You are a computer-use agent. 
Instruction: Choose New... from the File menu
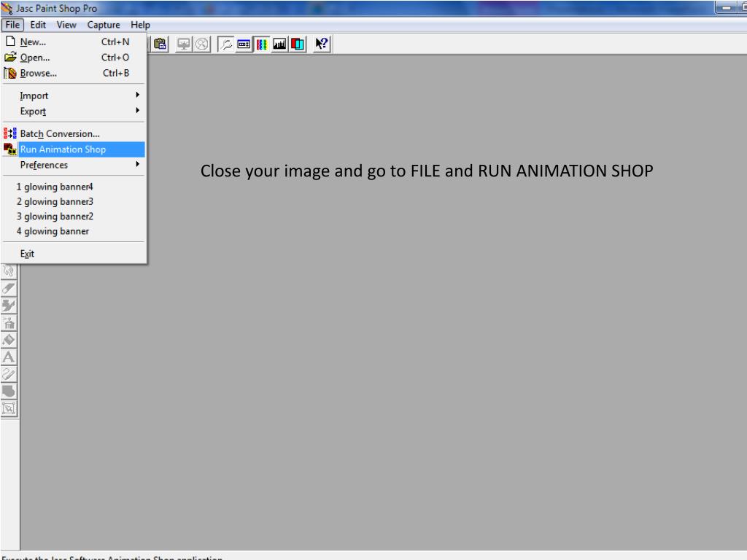(74, 42)
